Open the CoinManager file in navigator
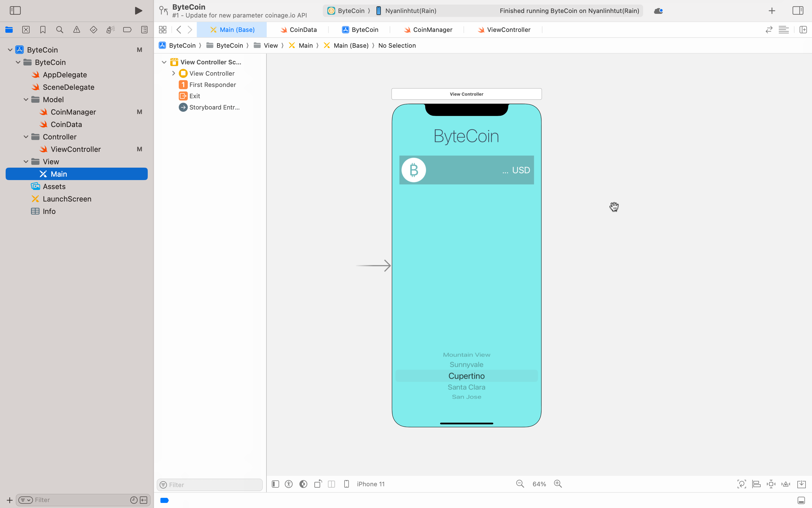The image size is (812, 508). pyautogui.click(x=73, y=112)
